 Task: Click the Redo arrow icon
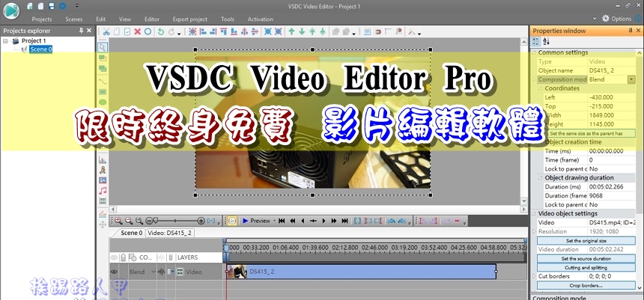(x=171, y=31)
